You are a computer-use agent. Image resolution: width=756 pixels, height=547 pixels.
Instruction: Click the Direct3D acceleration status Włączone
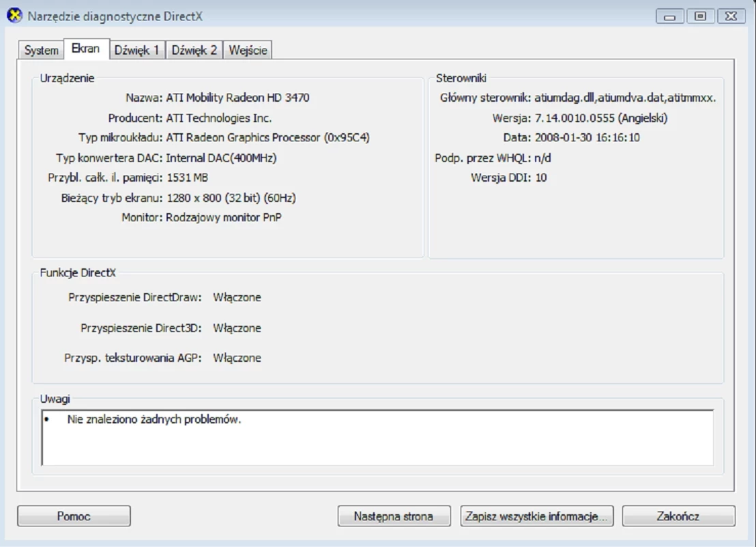coord(237,328)
